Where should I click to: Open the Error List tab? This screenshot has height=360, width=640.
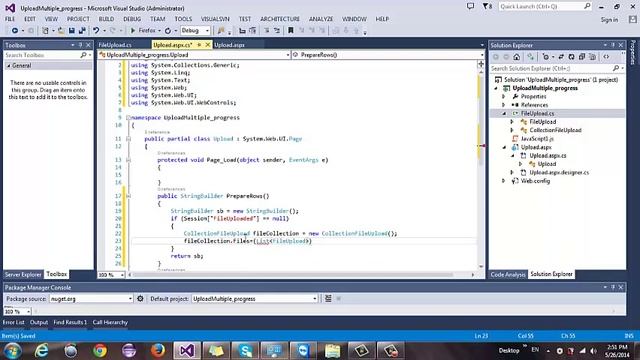13,322
